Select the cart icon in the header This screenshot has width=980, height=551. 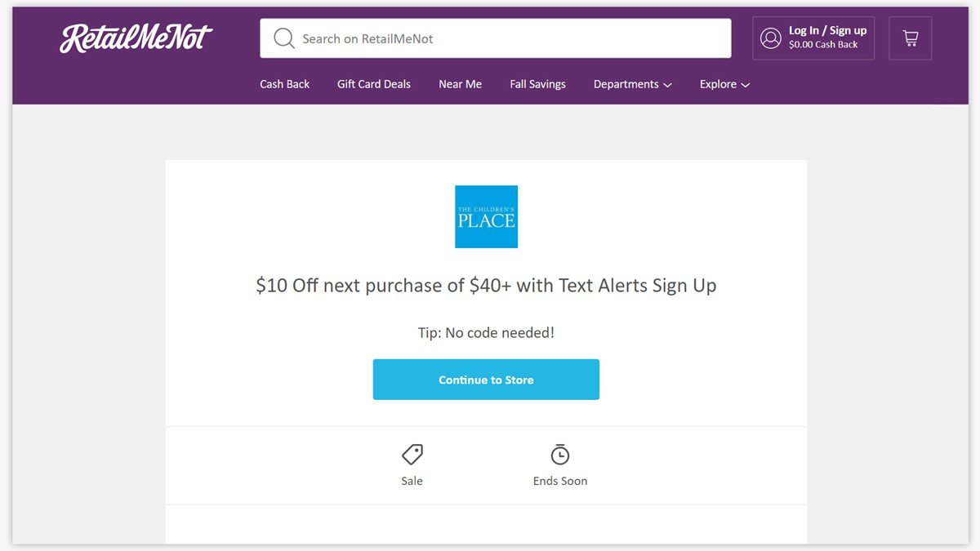pos(910,38)
